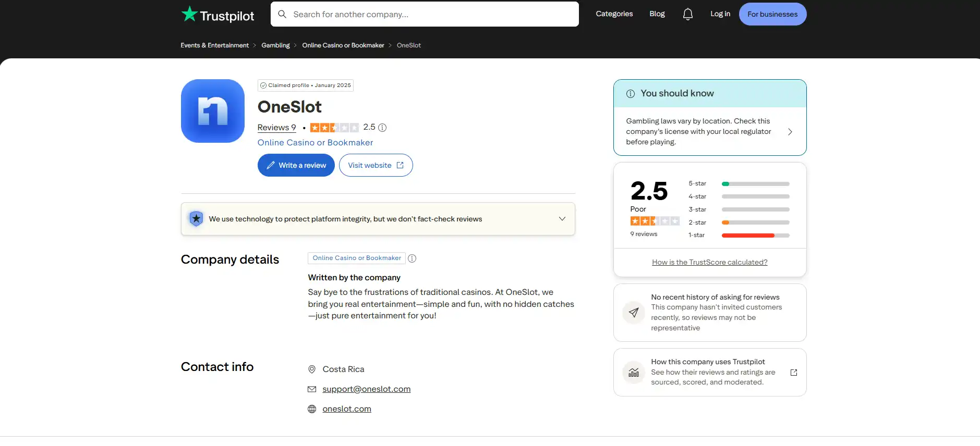Image resolution: width=980 pixels, height=446 pixels.
Task: Open the Reviews 9 link
Action: coord(277,128)
